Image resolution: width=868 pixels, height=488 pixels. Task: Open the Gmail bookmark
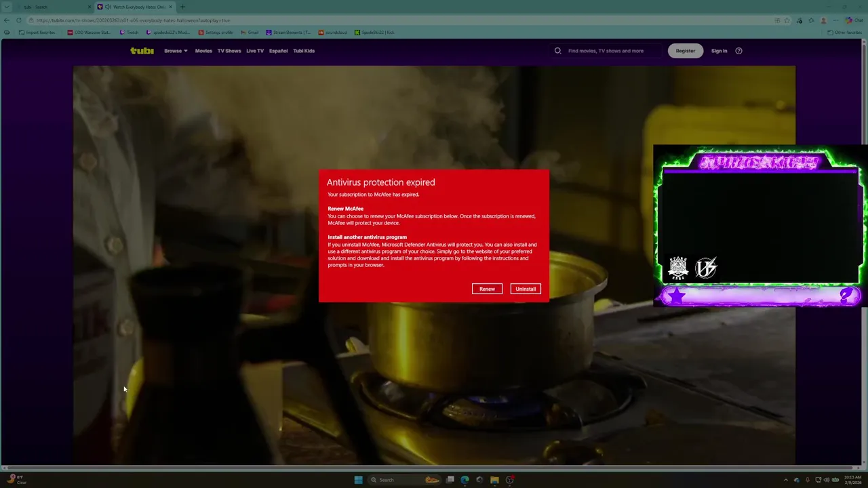[250, 33]
